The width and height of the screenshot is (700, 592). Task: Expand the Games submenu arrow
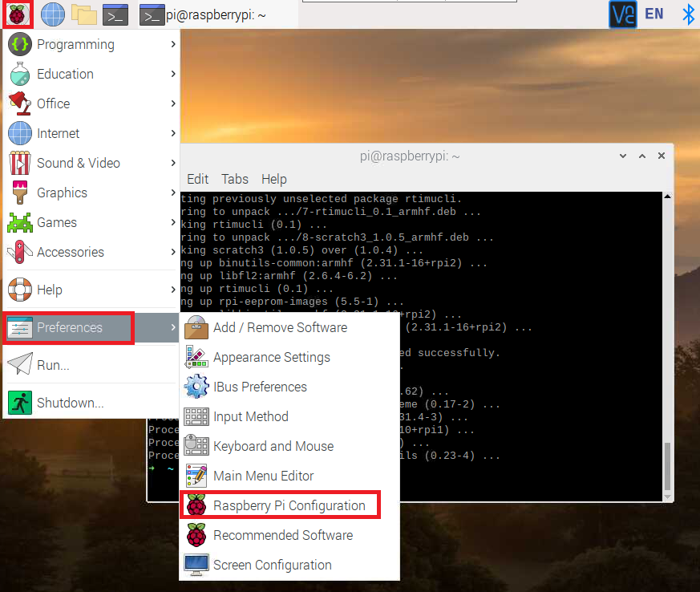(x=173, y=222)
